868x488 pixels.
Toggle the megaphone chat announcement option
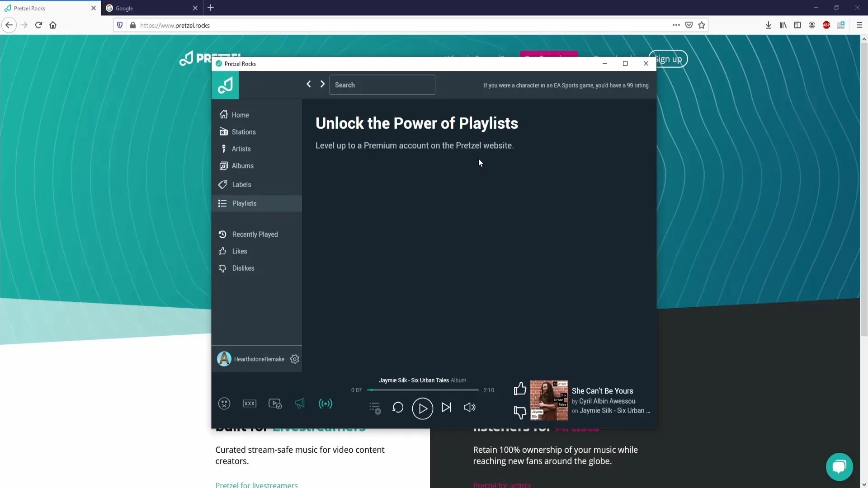pyautogui.click(x=300, y=403)
